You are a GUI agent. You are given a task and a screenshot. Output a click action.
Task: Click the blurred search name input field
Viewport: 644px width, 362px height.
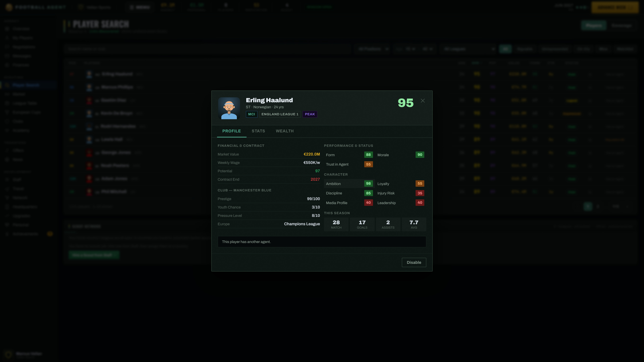tap(207, 49)
